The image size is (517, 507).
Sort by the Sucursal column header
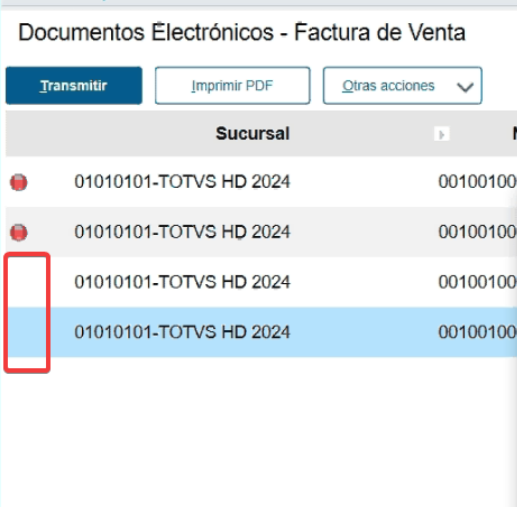(x=253, y=134)
